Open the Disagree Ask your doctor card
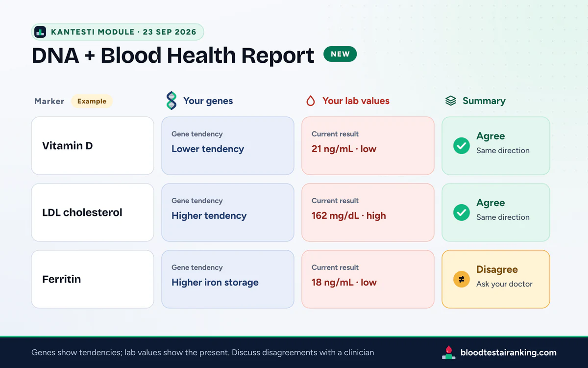Screen dimensions: 588x368 tap(496, 279)
